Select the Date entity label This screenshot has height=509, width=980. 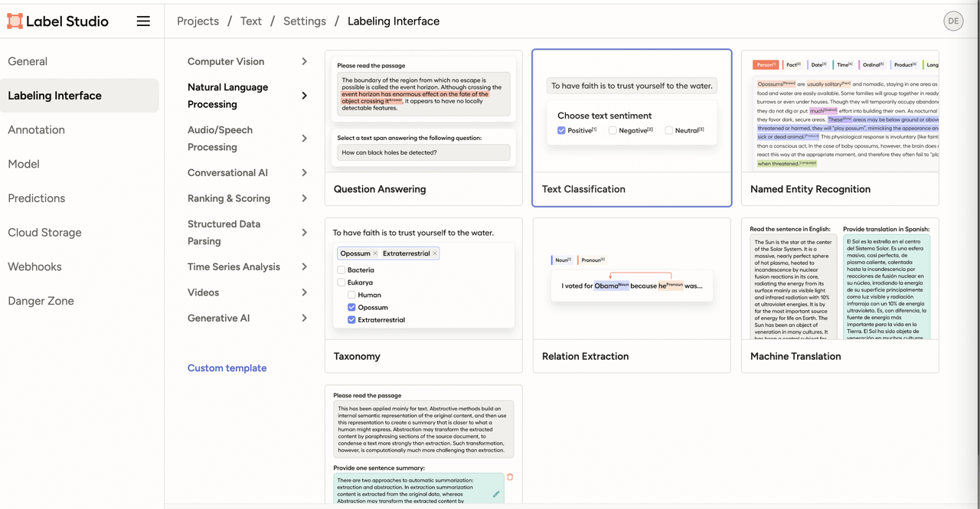(817, 65)
